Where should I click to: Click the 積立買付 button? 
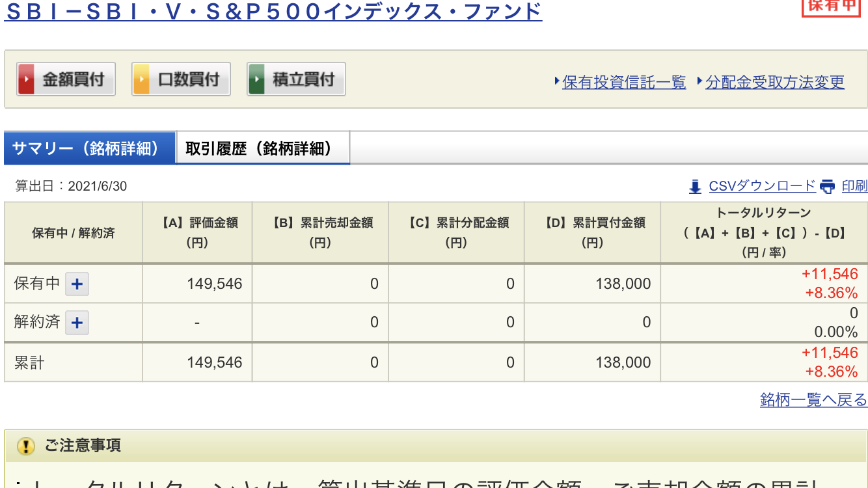[x=296, y=79]
